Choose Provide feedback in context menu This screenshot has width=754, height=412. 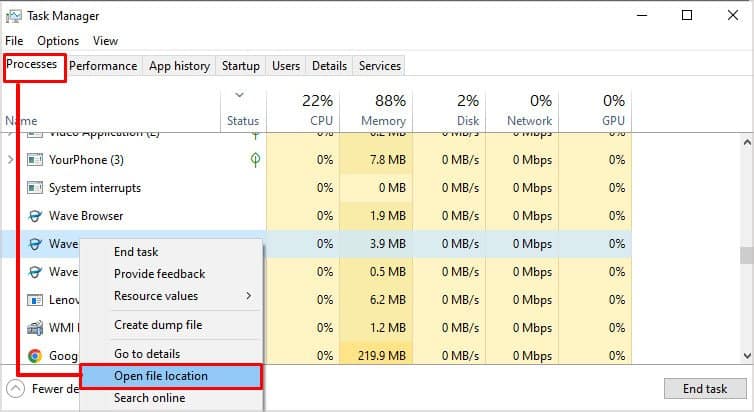(x=172, y=274)
